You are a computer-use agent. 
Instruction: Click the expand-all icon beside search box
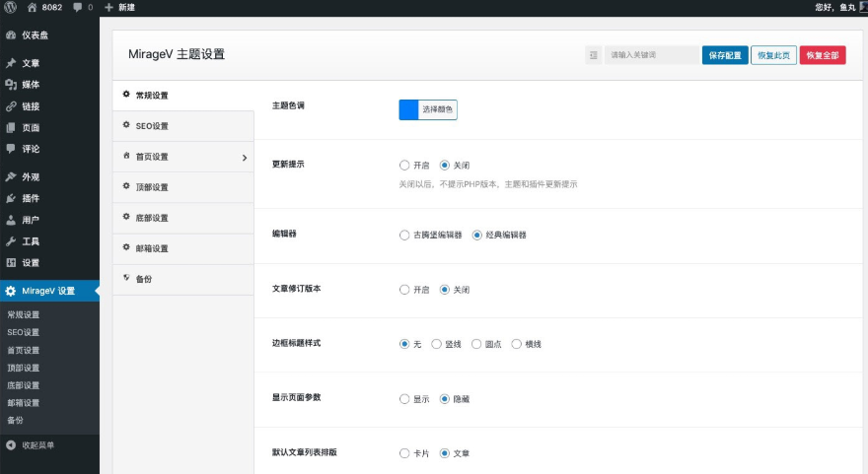click(x=594, y=55)
